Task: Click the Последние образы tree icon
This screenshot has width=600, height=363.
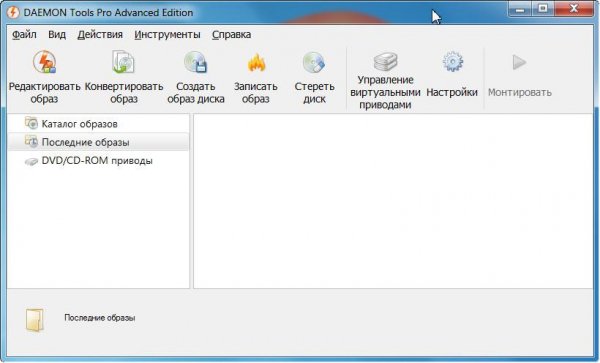Action: pos(31,142)
